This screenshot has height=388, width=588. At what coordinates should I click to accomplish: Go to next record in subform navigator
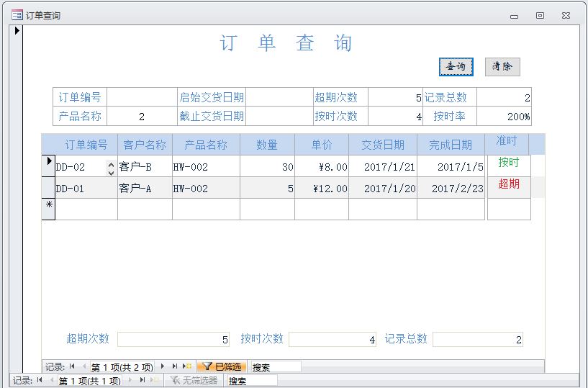point(163,366)
